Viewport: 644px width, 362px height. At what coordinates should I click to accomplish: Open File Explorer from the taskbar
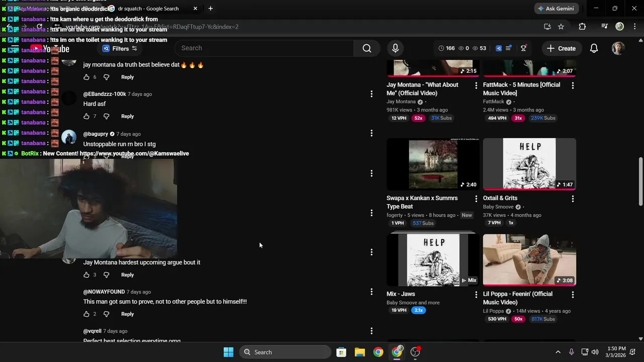coord(360,352)
